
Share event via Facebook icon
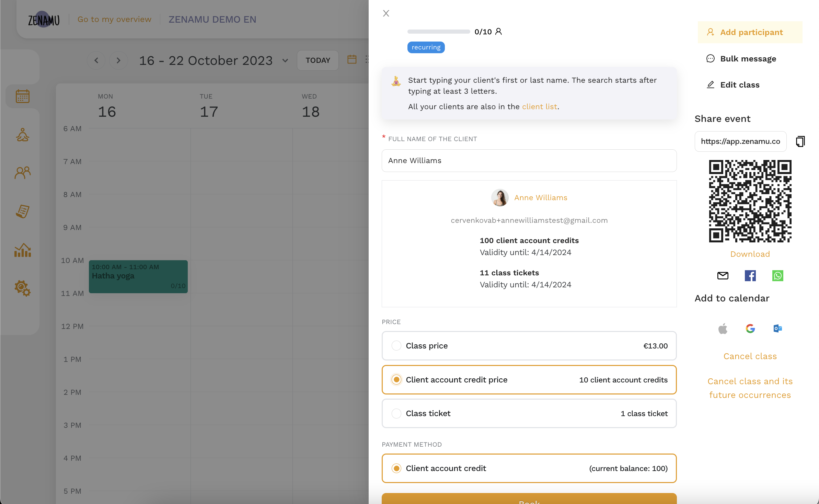(x=750, y=276)
